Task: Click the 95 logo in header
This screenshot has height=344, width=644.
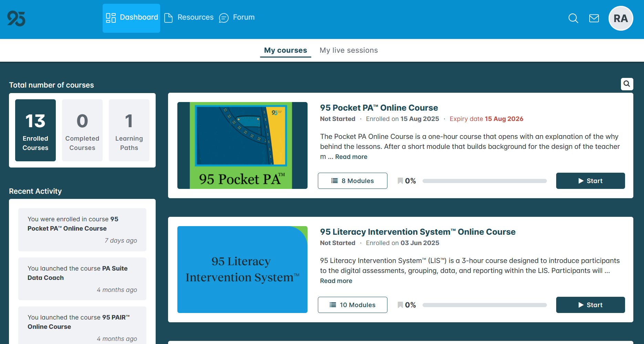Action: 16,18
